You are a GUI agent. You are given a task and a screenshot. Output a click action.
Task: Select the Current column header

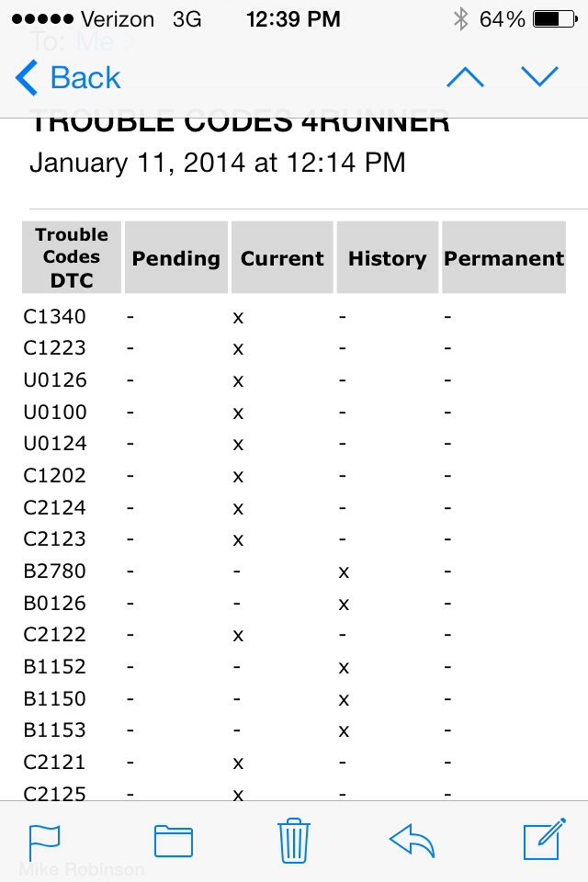pyautogui.click(x=282, y=257)
